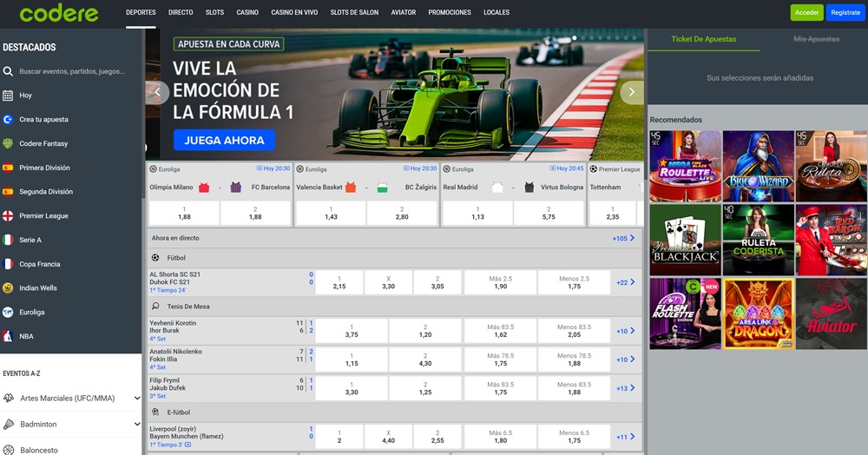Click the Premier League England flag
The width and height of the screenshot is (868, 455).
click(8, 216)
